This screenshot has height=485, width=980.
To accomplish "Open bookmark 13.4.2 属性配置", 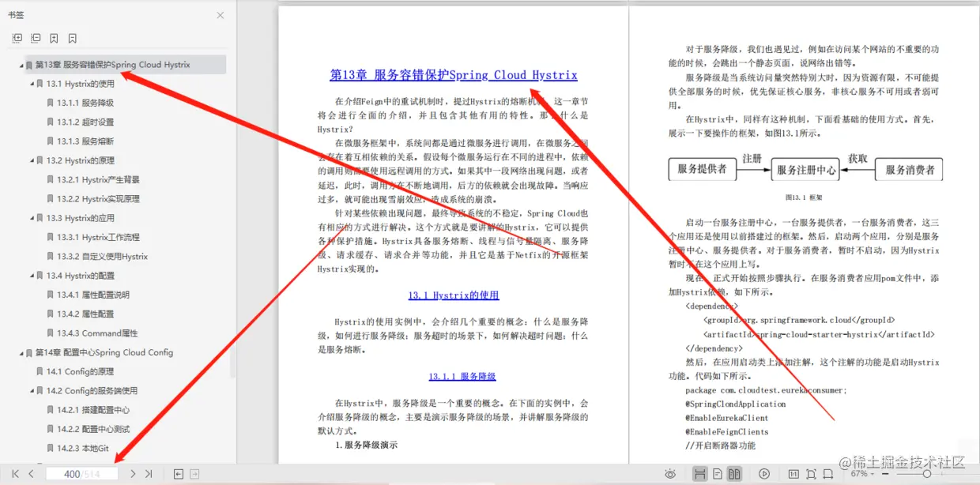I will [85, 314].
